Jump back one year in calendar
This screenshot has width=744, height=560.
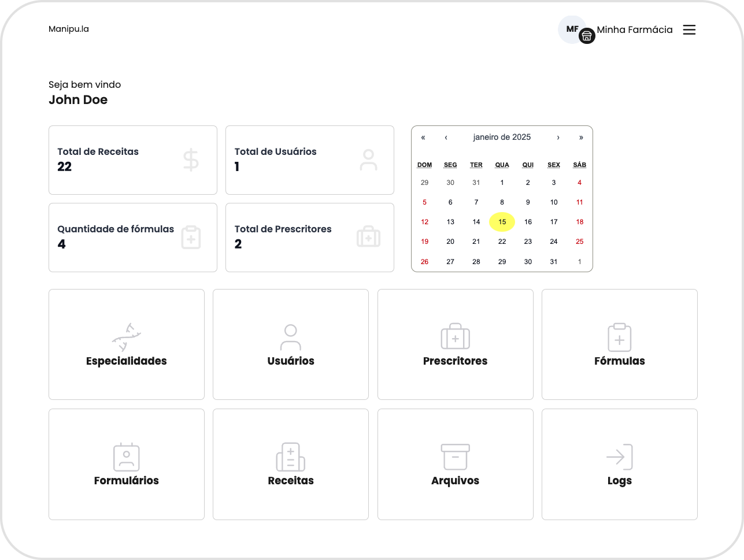423,138
